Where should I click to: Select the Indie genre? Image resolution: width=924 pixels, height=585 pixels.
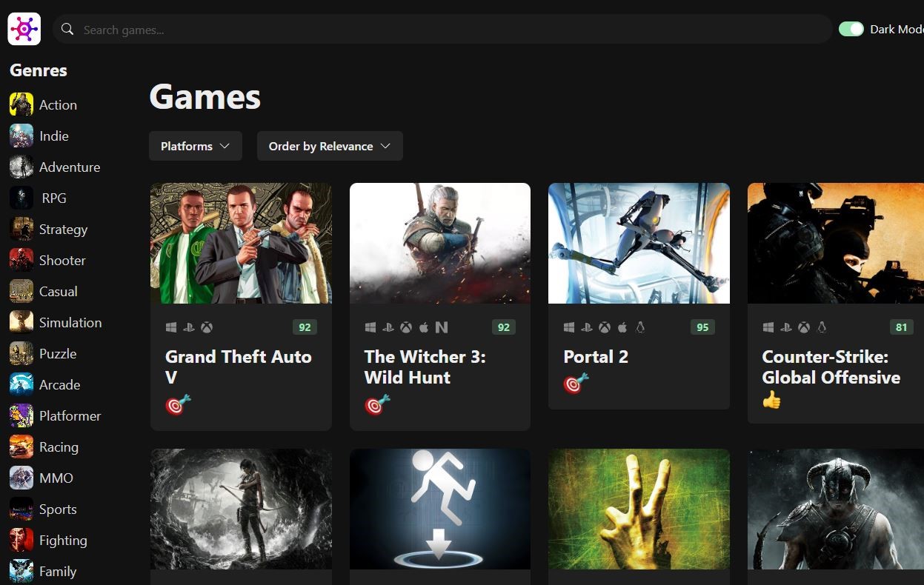54,136
